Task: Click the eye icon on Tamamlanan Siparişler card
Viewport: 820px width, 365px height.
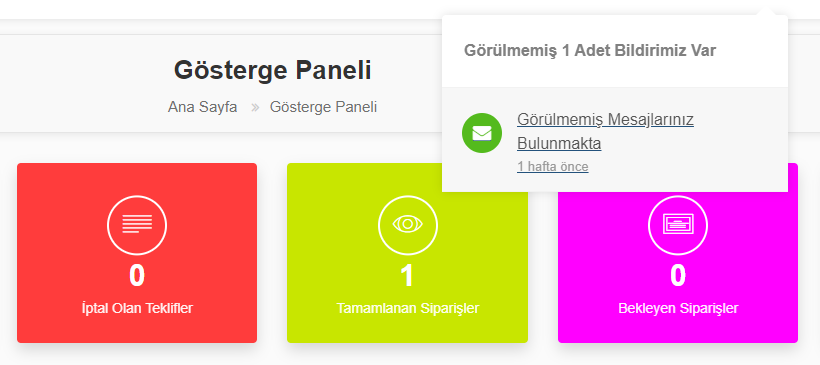Action: point(408,225)
